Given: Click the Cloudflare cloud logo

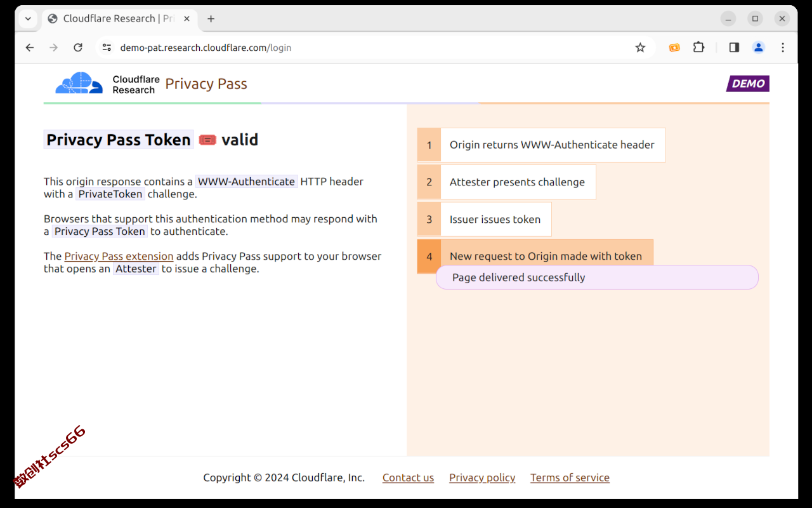Looking at the screenshot, I should click(x=79, y=83).
